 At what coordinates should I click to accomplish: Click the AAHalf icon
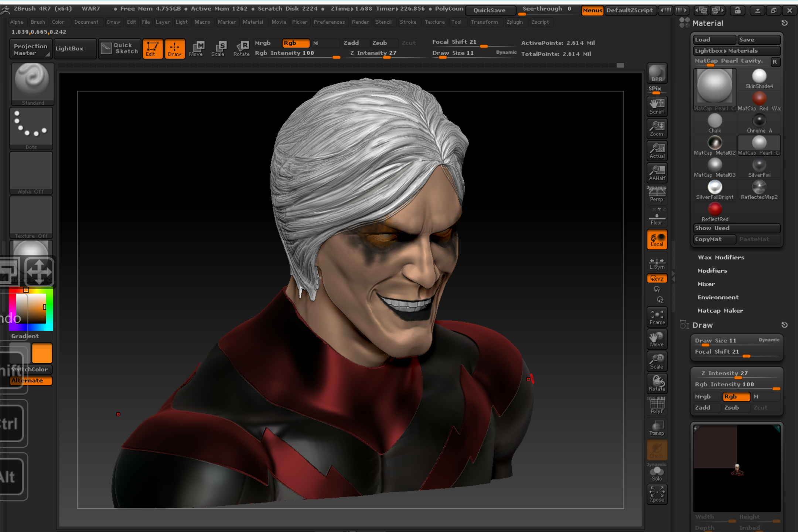click(x=657, y=173)
